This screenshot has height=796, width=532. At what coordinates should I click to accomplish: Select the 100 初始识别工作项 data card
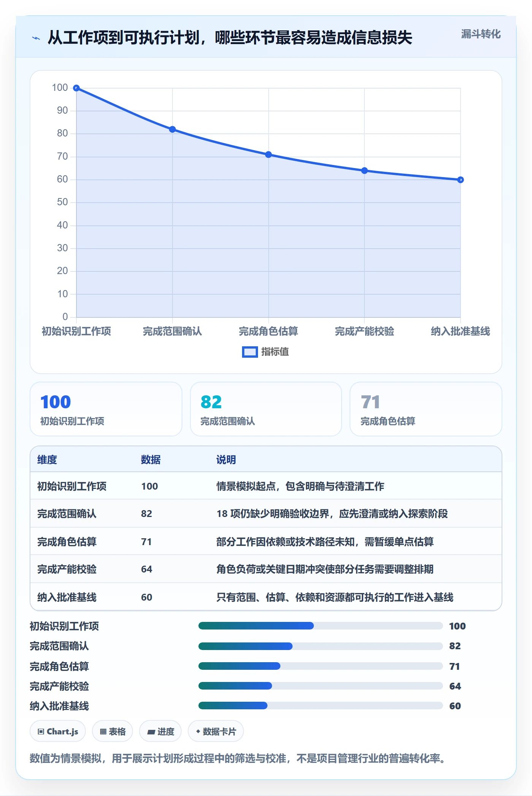(106, 409)
